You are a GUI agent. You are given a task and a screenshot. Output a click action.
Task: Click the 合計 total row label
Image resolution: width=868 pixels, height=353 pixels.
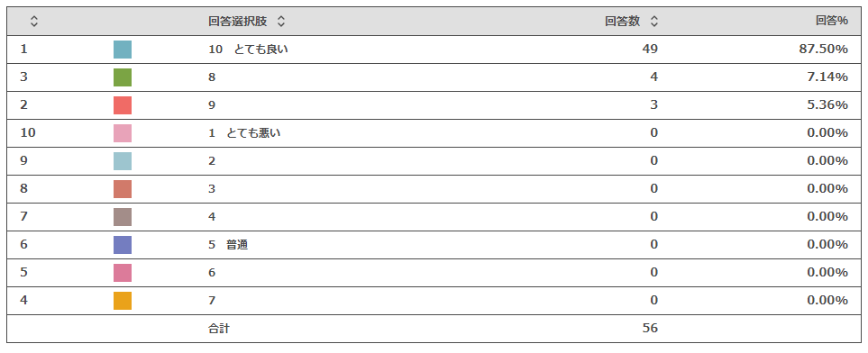pyautogui.click(x=219, y=329)
